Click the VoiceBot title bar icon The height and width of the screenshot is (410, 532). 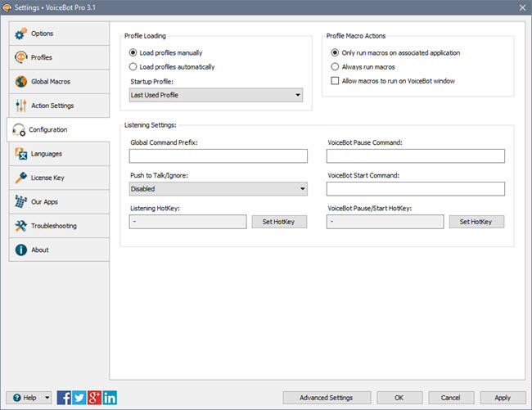7,7
